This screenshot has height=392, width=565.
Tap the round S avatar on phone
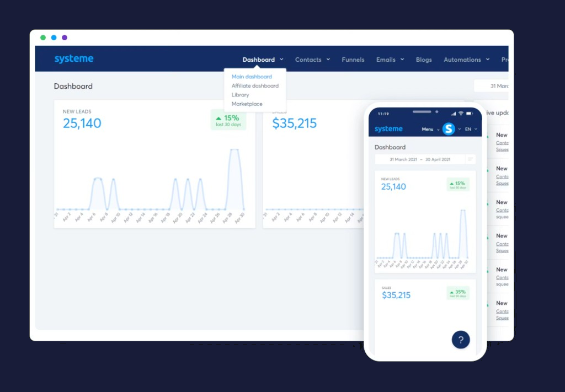point(449,128)
